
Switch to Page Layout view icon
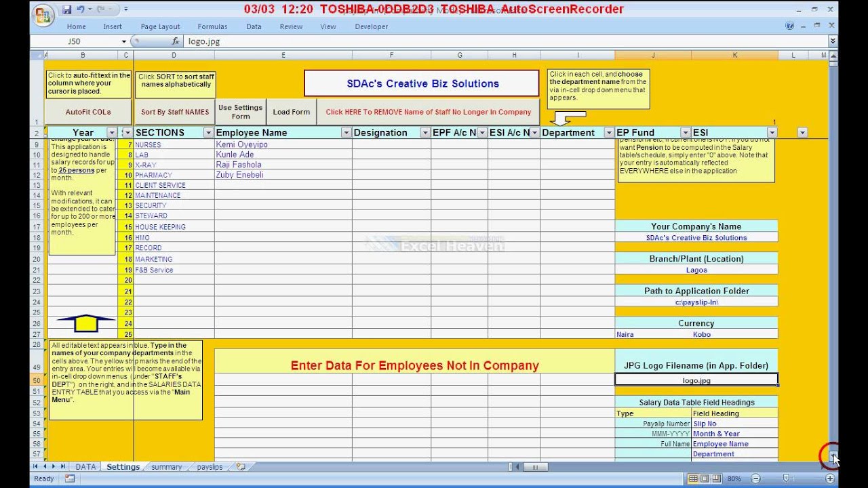click(705, 479)
